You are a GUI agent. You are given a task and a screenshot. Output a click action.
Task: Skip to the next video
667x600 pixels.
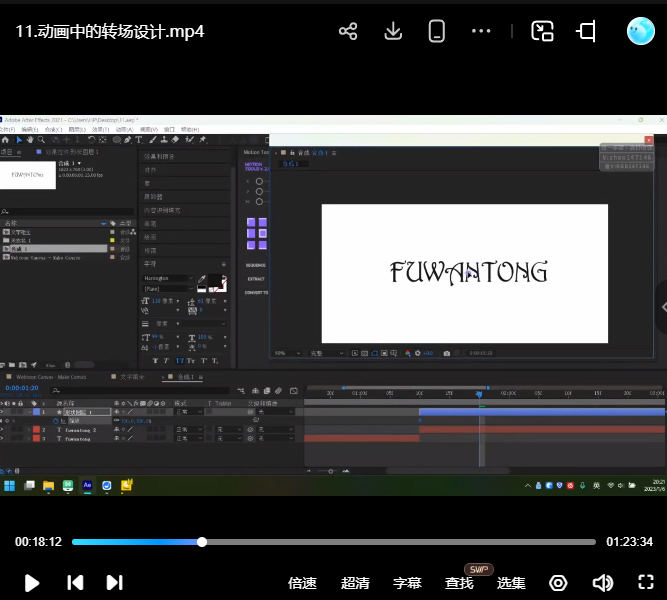pos(114,582)
